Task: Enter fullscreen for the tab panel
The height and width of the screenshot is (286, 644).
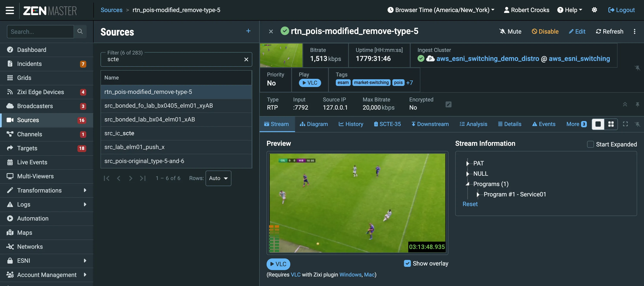Action: [625, 124]
